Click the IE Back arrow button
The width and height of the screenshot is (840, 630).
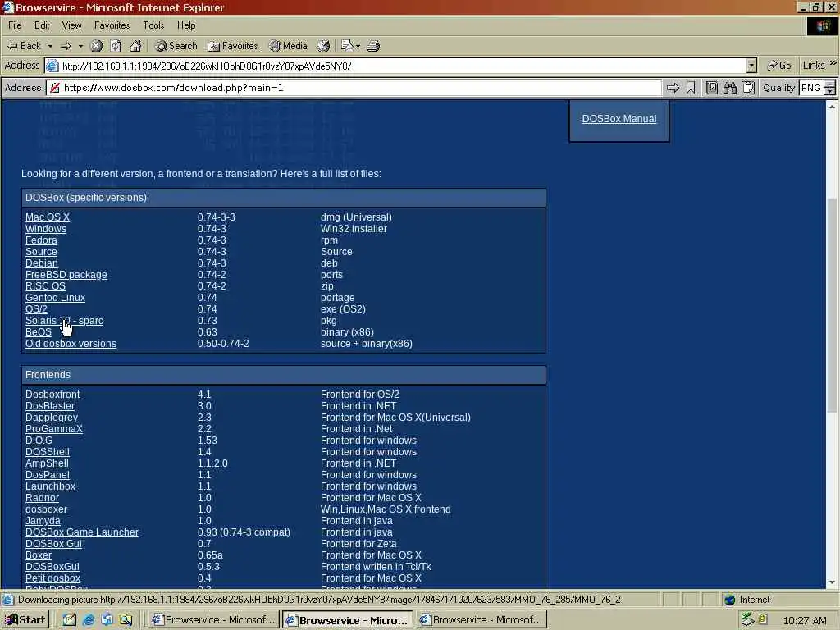(24, 46)
